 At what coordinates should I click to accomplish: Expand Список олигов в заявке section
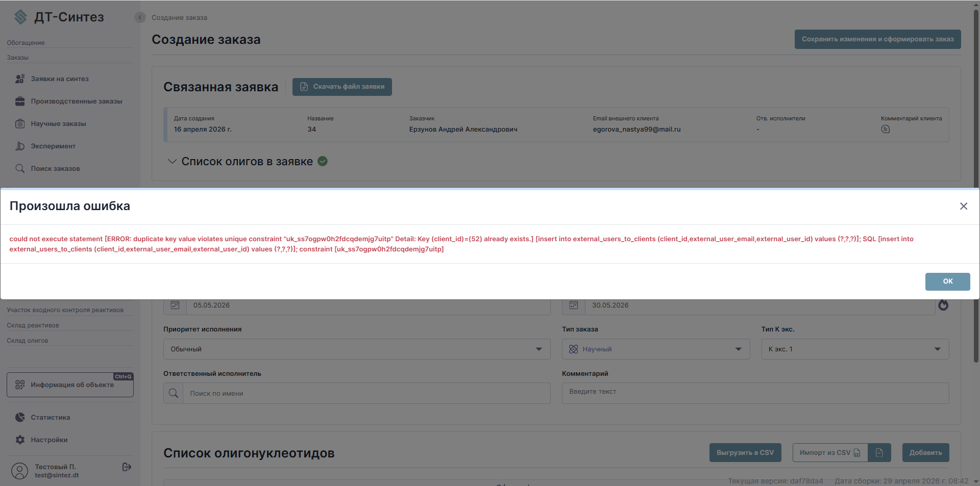173,161
